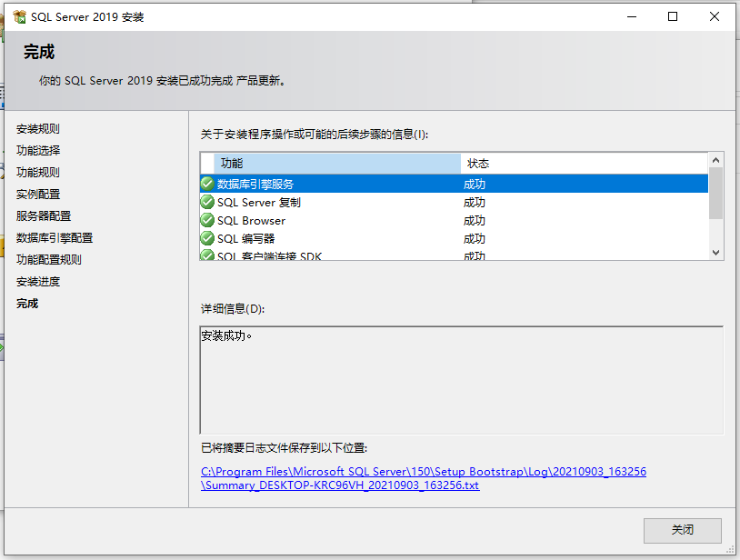Click 数据库引擎配置 step in sidebar
Screen dimensions: 740x560
[x=55, y=238]
